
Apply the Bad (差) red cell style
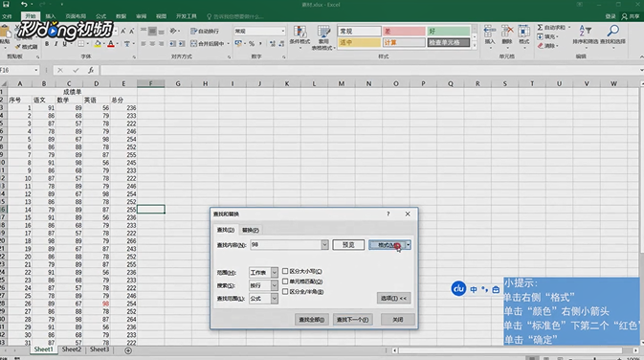click(x=404, y=32)
